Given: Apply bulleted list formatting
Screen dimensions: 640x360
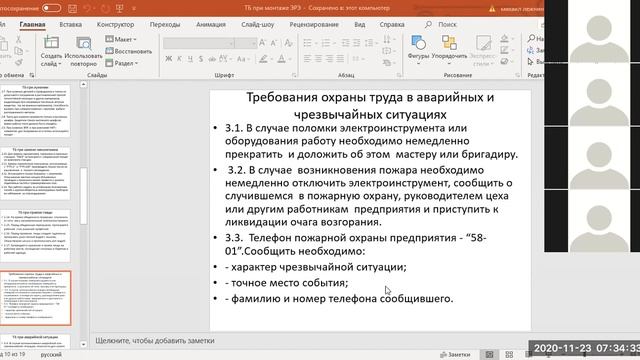Looking at the screenshot, I should pyautogui.click(x=310, y=43).
